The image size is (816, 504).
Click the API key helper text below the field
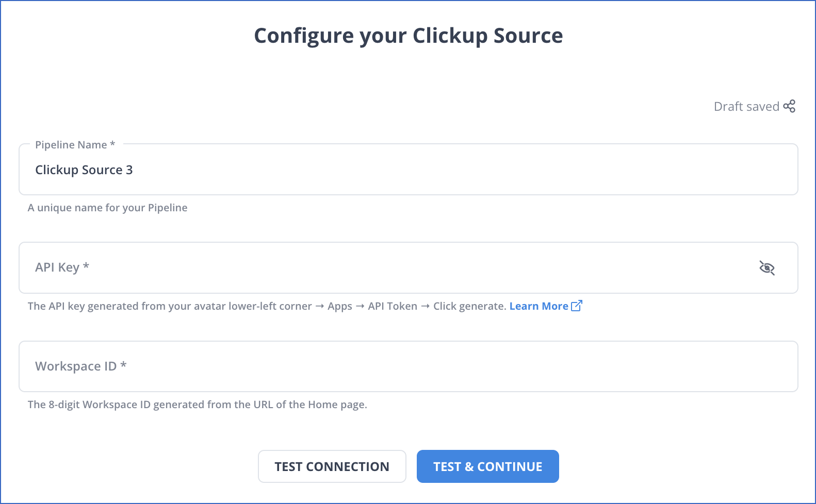coord(267,306)
